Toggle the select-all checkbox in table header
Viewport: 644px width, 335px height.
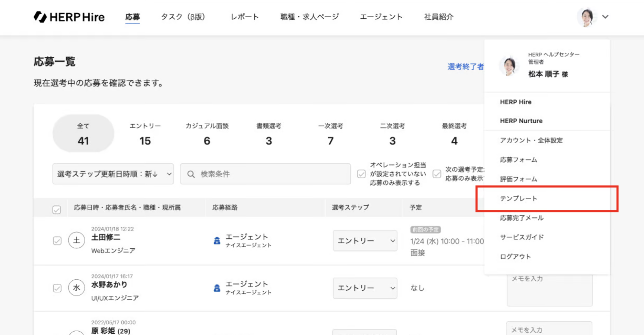[x=57, y=209]
